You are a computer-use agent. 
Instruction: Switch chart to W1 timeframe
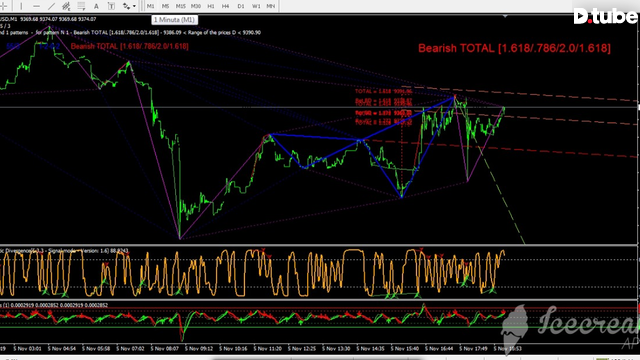[256, 6]
